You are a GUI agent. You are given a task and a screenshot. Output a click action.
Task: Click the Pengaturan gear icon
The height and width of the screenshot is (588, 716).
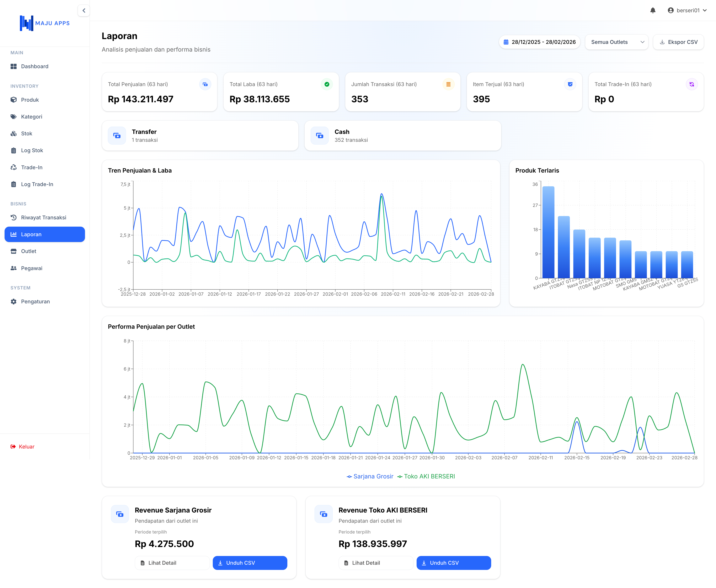[14, 301]
